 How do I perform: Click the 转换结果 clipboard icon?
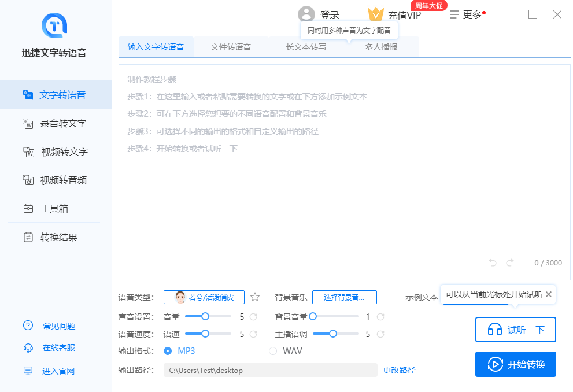tap(28, 237)
